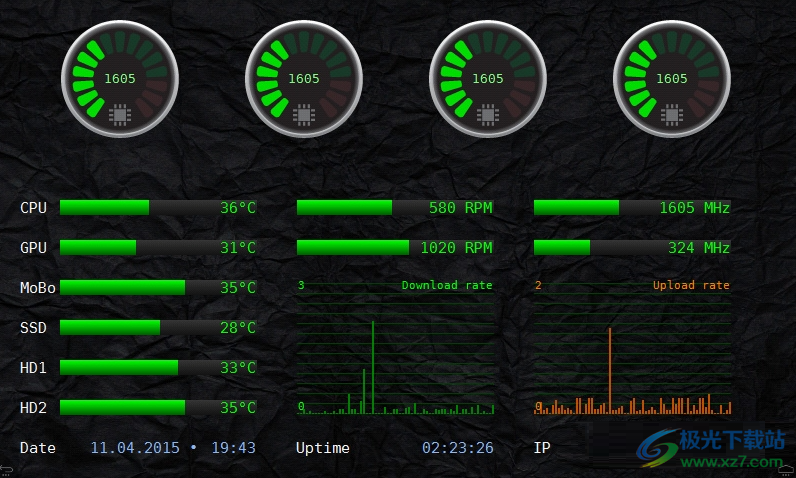Click the chip icon in the rightmost gauge

pyautogui.click(x=672, y=115)
